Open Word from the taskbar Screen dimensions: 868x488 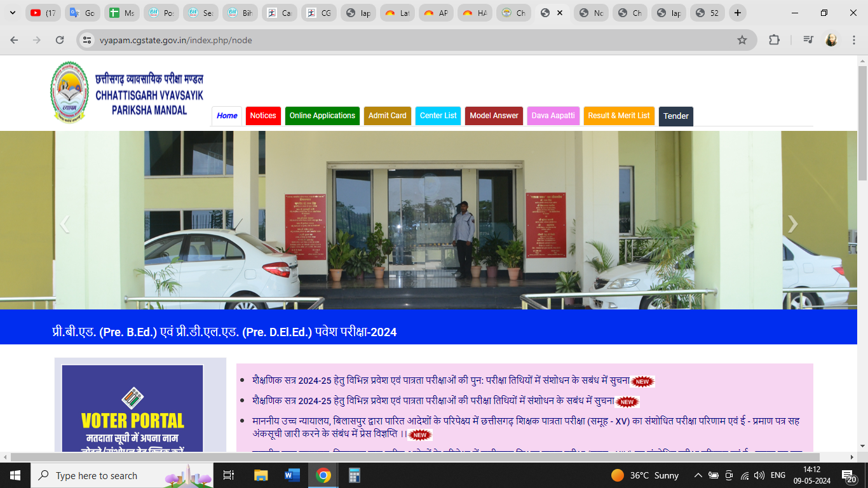pos(292,475)
